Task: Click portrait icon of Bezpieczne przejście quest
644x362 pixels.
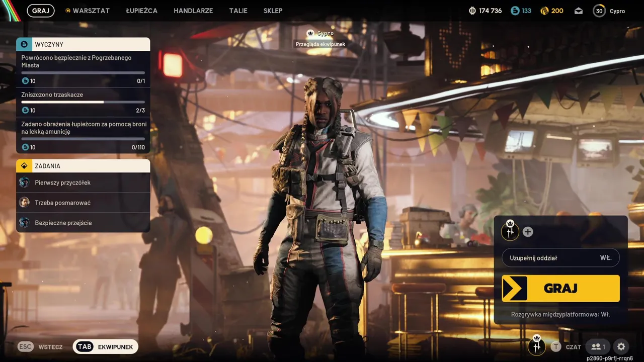Action: pos(24,222)
